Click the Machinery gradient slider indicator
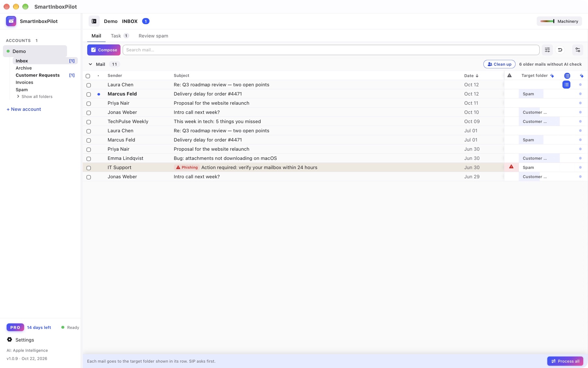 pos(547,21)
